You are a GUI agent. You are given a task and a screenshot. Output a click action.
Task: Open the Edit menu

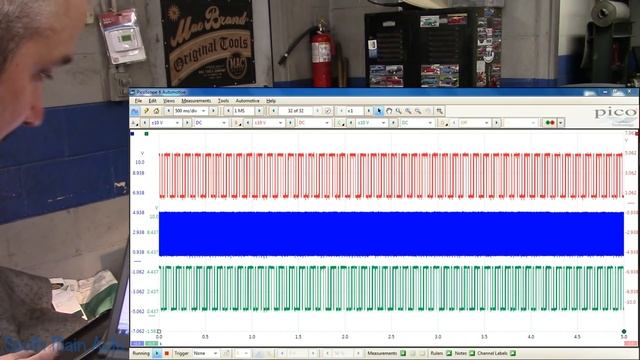point(152,101)
